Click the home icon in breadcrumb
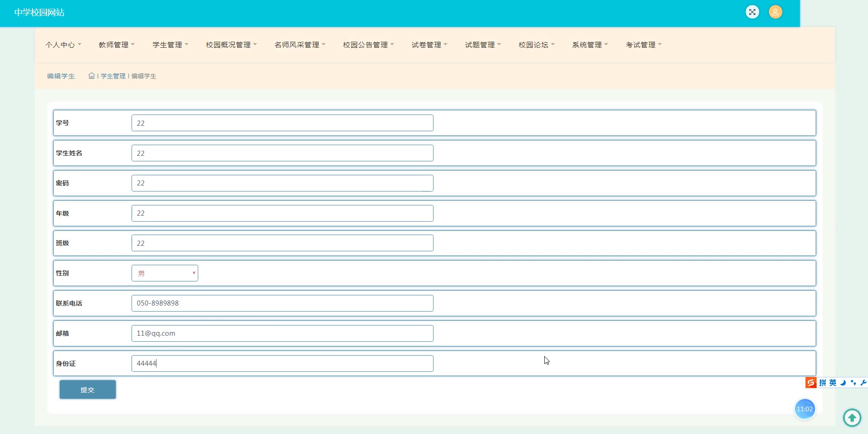The image size is (868, 434). tap(91, 76)
